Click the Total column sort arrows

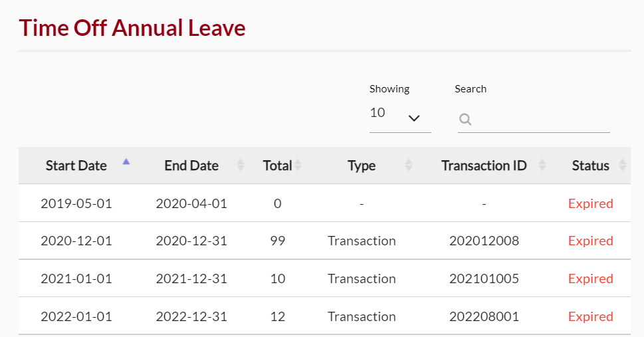pos(298,166)
